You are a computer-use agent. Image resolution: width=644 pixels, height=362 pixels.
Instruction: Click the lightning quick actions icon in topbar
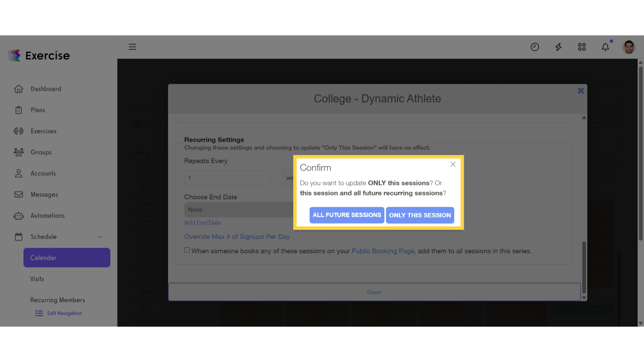[558, 47]
